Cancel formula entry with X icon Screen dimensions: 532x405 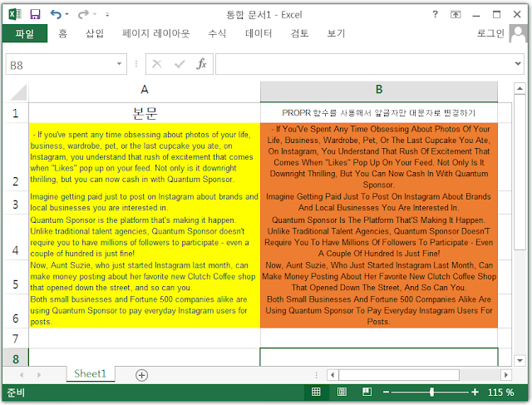click(157, 64)
